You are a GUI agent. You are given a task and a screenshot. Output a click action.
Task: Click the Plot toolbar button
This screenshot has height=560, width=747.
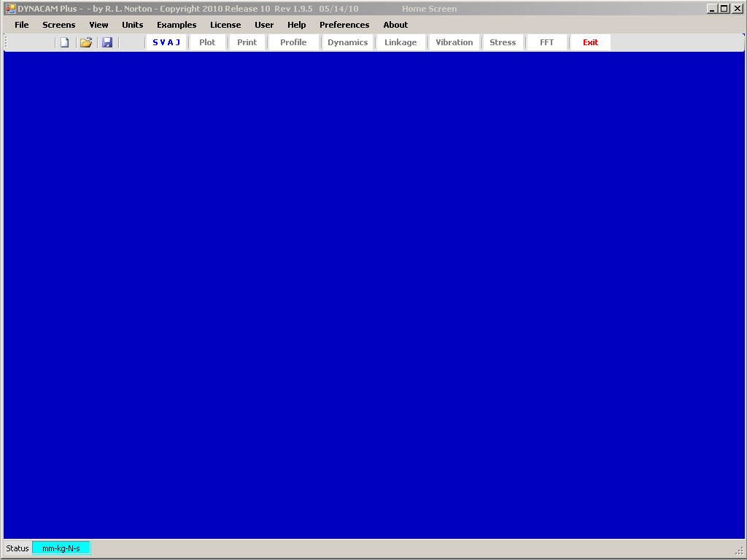tap(207, 42)
